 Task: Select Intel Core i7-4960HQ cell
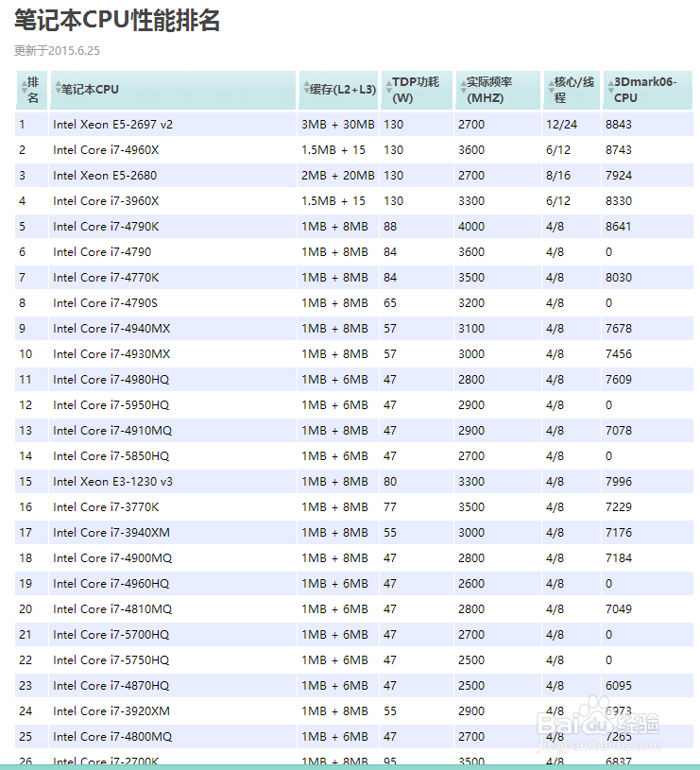click(172, 584)
